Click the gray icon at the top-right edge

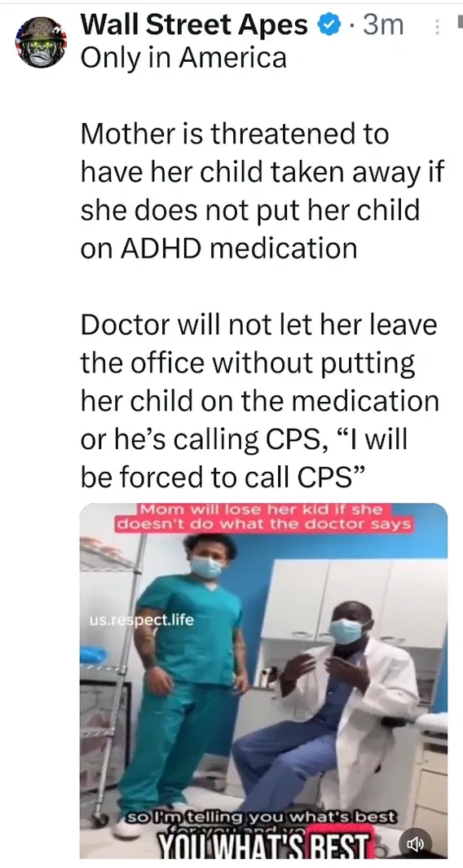tap(459, 21)
